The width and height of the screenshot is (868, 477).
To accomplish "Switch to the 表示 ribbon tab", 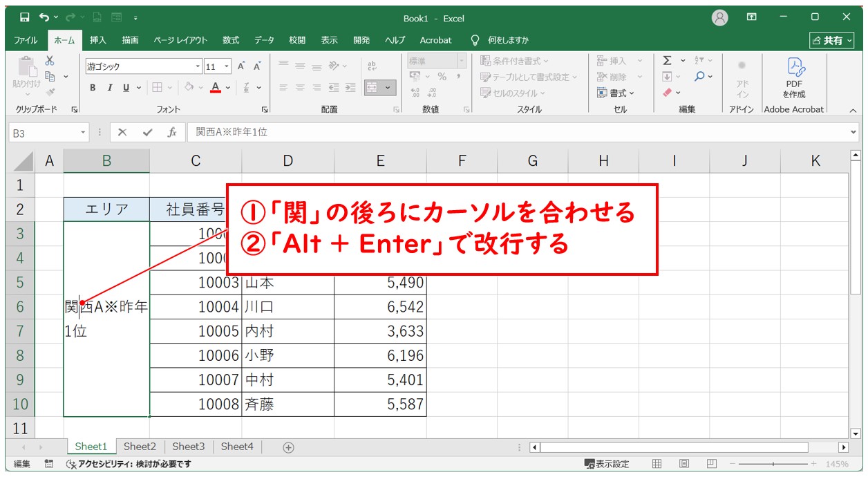I will point(329,40).
